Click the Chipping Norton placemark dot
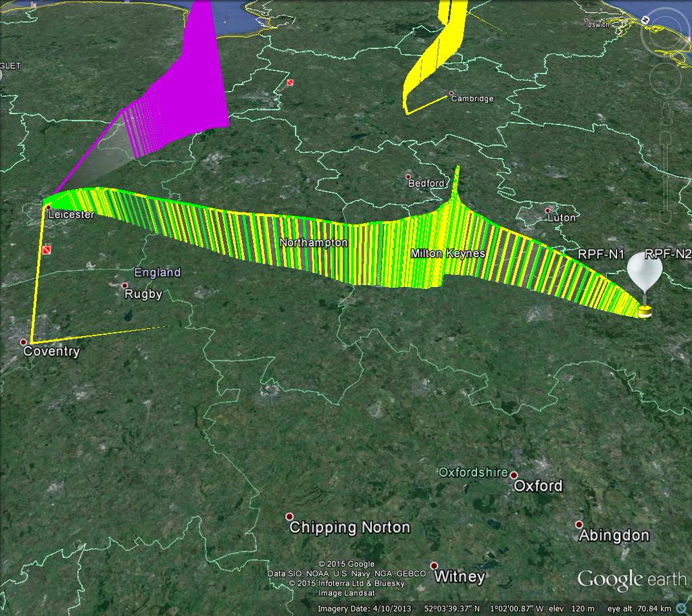 click(x=289, y=516)
